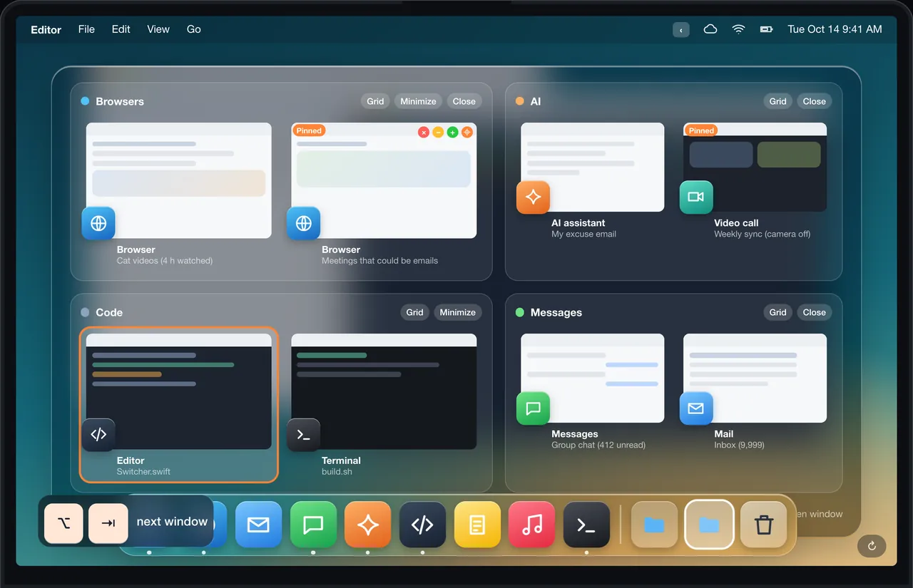Click the orange crosshair on the pinned Browser
The width and height of the screenshot is (913, 588).
click(x=467, y=133)
